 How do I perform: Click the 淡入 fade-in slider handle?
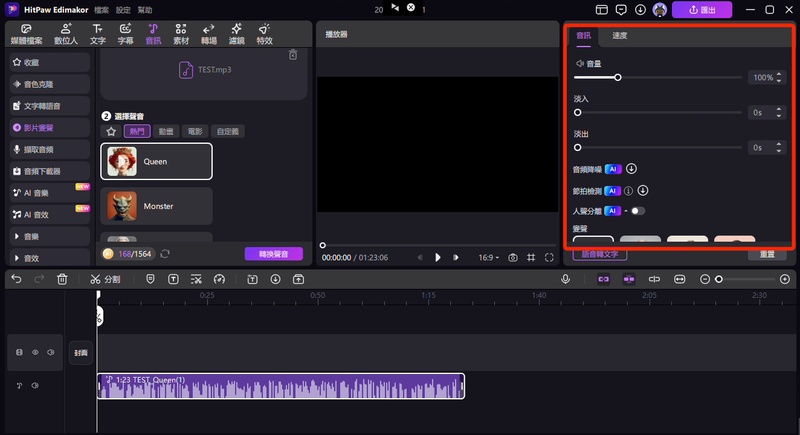click(x=578, y=112)
